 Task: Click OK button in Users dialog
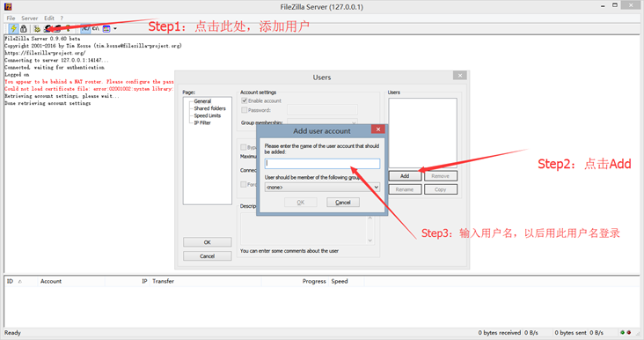coord(208,242)
